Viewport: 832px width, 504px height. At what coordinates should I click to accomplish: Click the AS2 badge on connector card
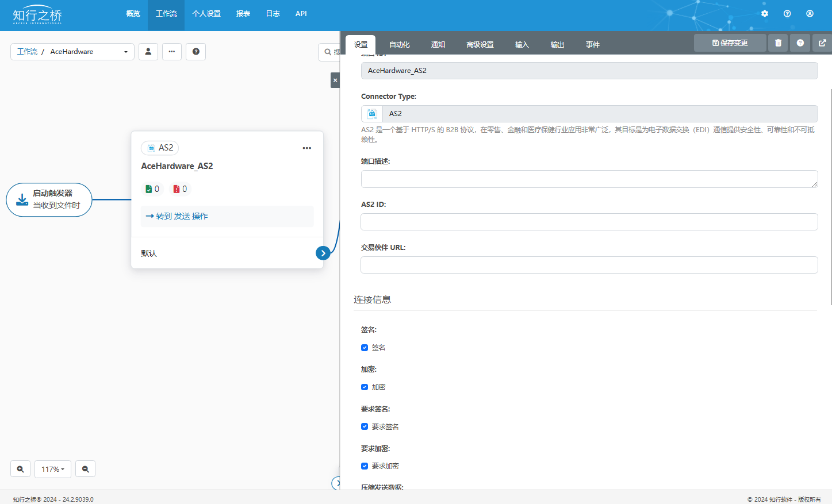click(x=160, y=148)
